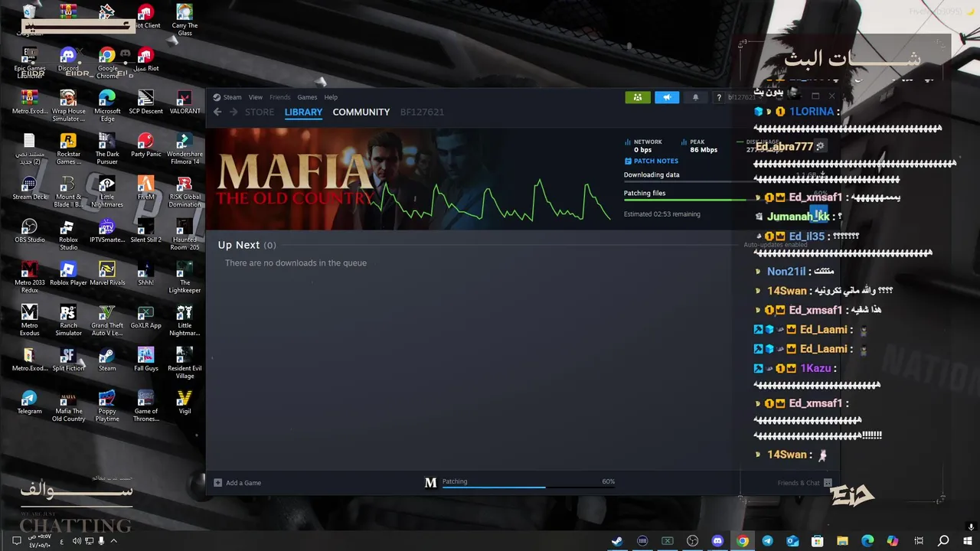Click the Up Next queue heading
The image size is (980, 551).
(239, 245)
